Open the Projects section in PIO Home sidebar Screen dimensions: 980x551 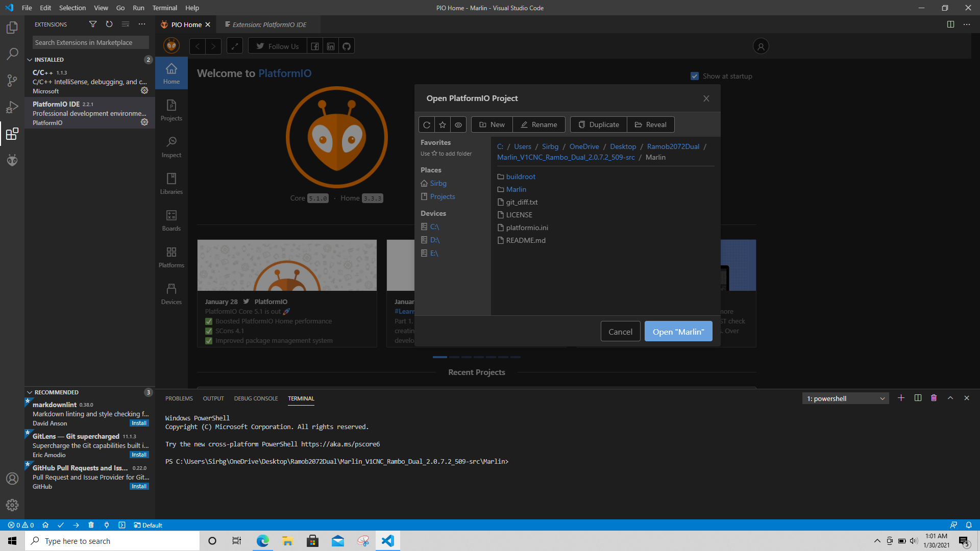point(171,110)
